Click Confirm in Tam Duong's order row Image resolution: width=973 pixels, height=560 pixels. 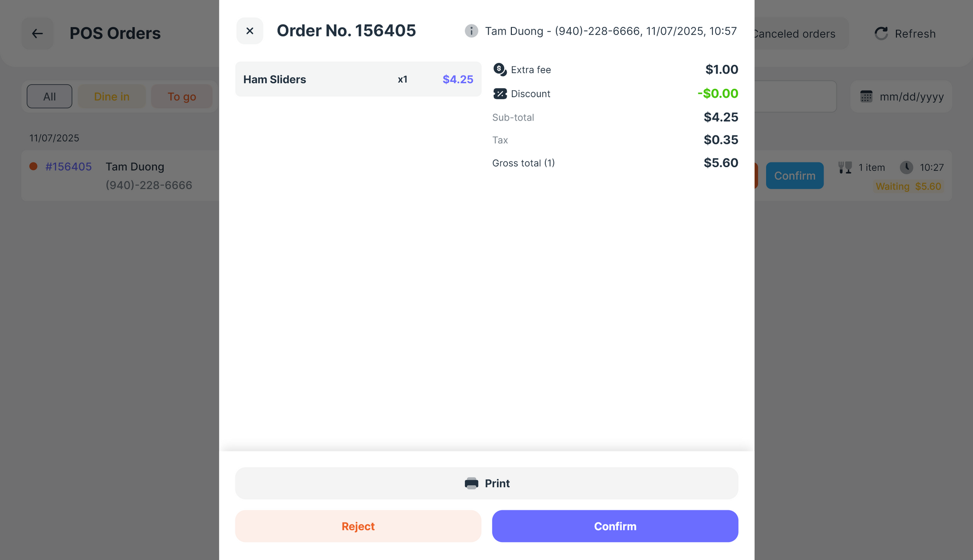coord(794,175)
